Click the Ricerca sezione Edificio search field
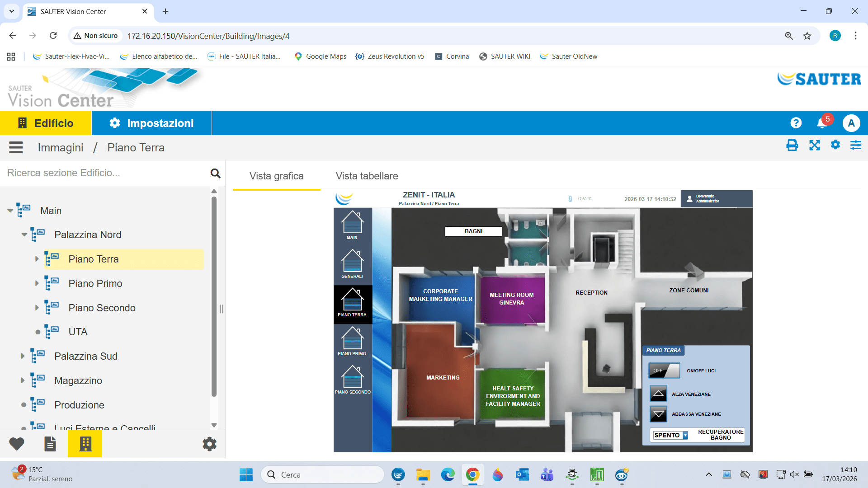This screenshot has height=488, width=868. click(106, 173)
